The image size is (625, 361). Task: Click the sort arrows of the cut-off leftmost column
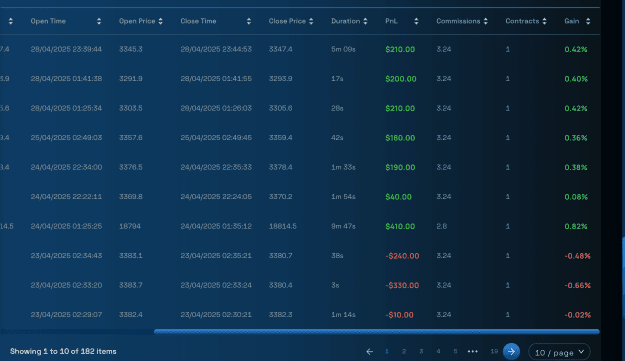[11, 22]
